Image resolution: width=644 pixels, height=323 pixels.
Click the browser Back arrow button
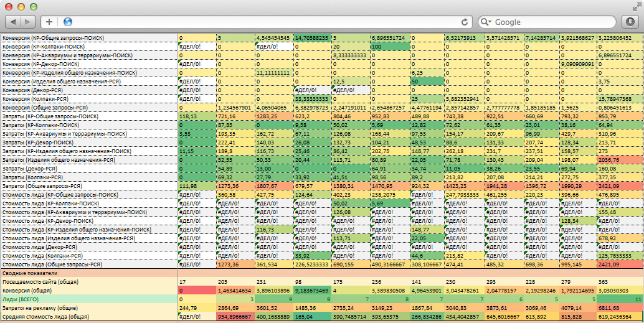[x=13, y=22]
